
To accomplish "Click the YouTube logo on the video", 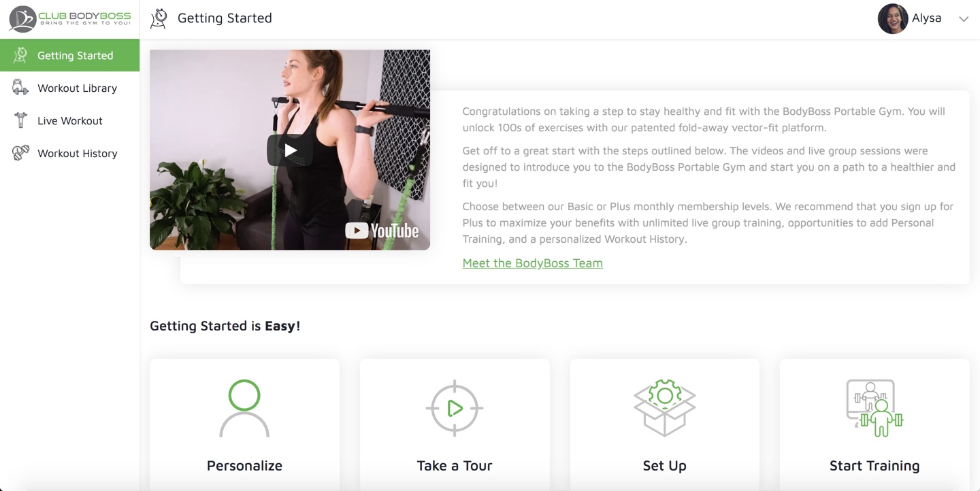I will (382, 231).
